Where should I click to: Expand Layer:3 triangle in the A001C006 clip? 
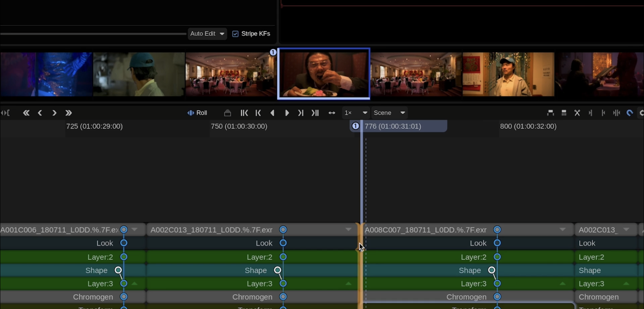click(x=134, y=284)
